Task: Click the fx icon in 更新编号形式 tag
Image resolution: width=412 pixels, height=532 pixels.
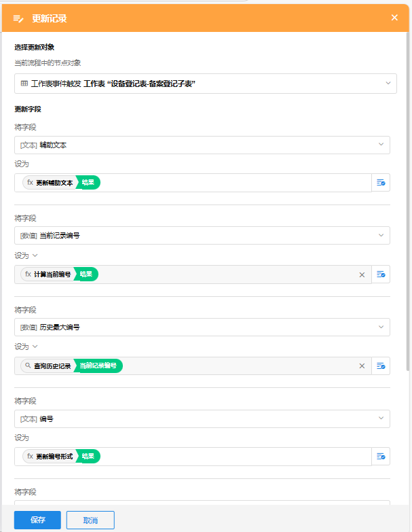Action: 30,457
